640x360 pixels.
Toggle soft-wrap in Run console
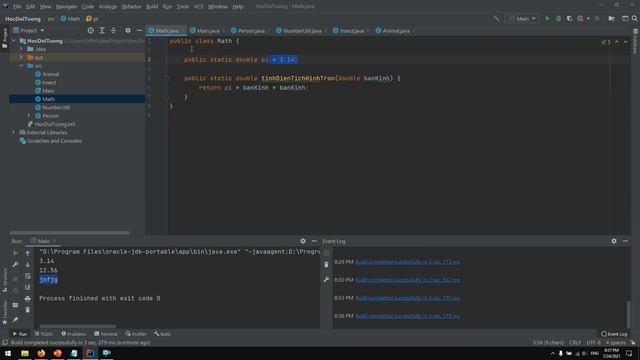27,276
